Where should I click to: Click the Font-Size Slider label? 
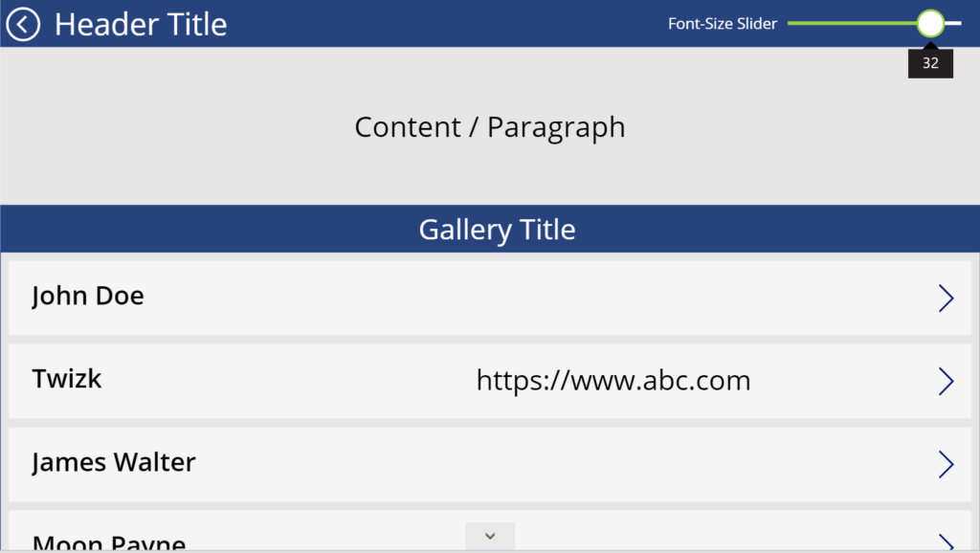pos(723,24)
